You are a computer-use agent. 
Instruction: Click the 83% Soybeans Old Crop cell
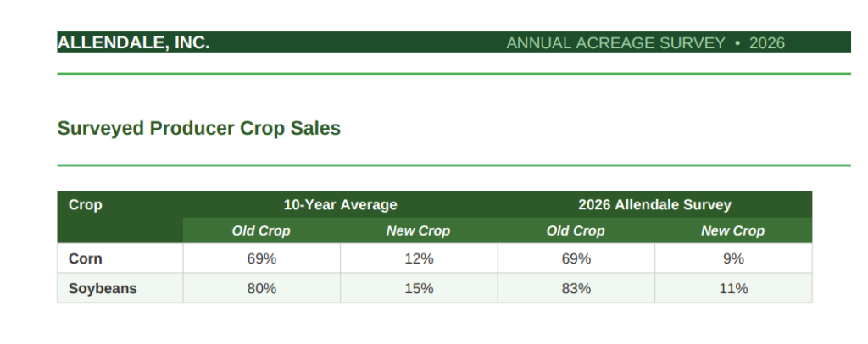click(576, 288)
